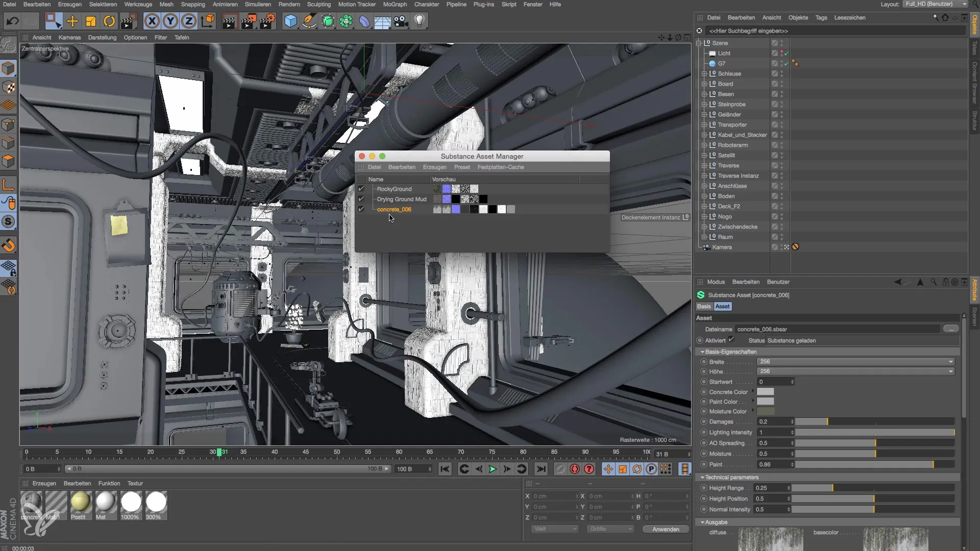Click the Moisture Color swatch
980x551 pixels.
pos(765,411)
